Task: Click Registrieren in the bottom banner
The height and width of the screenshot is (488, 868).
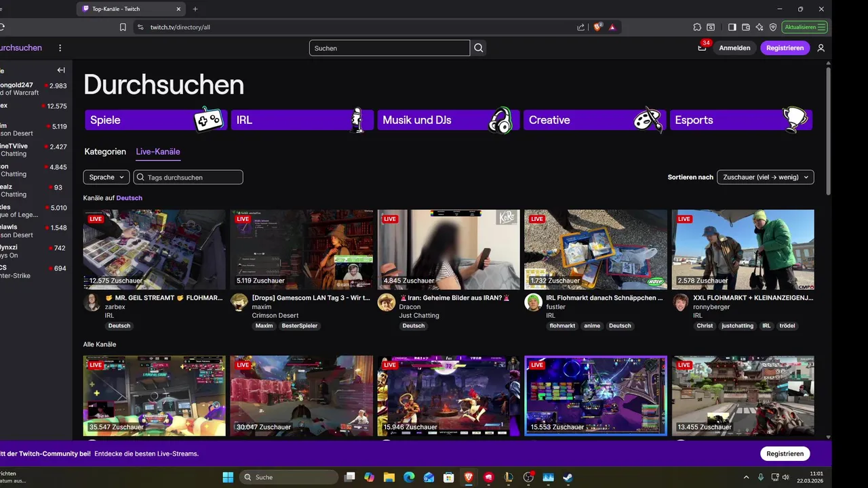Action: [785, 453]
